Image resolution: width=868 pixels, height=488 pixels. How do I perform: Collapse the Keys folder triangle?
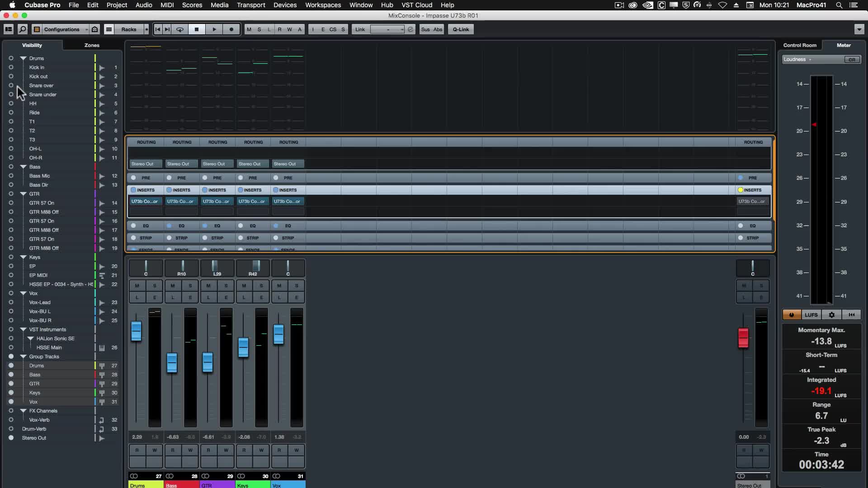(x=23, y=257)
